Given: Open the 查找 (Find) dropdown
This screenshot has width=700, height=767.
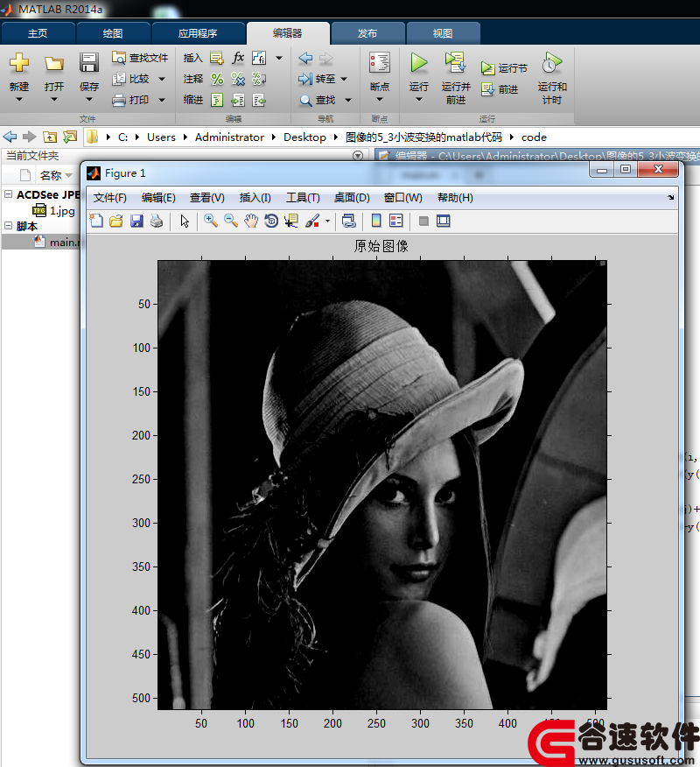Looking at the screenshot, I should 348,100.
